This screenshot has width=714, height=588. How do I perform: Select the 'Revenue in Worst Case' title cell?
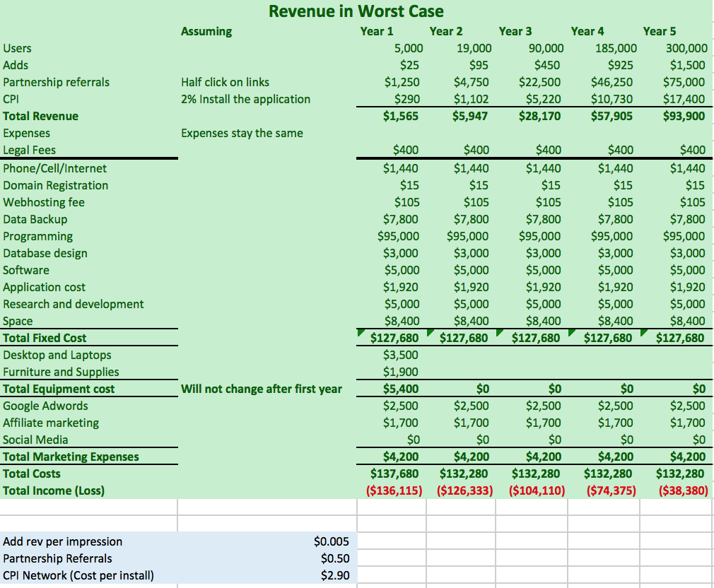click(356, 11)
